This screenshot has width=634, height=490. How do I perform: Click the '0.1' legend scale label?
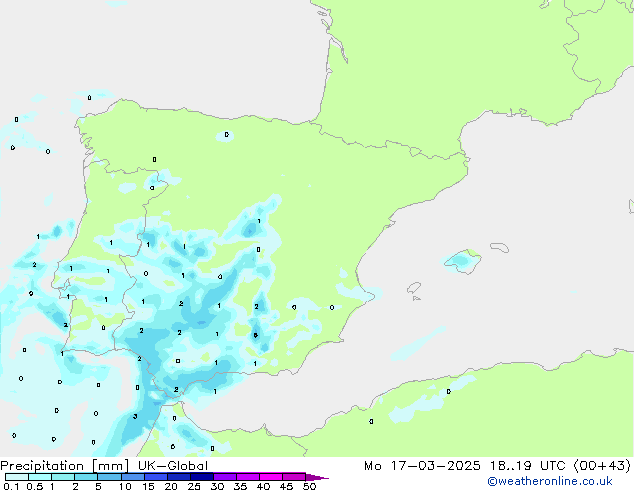tap(11, 486)
